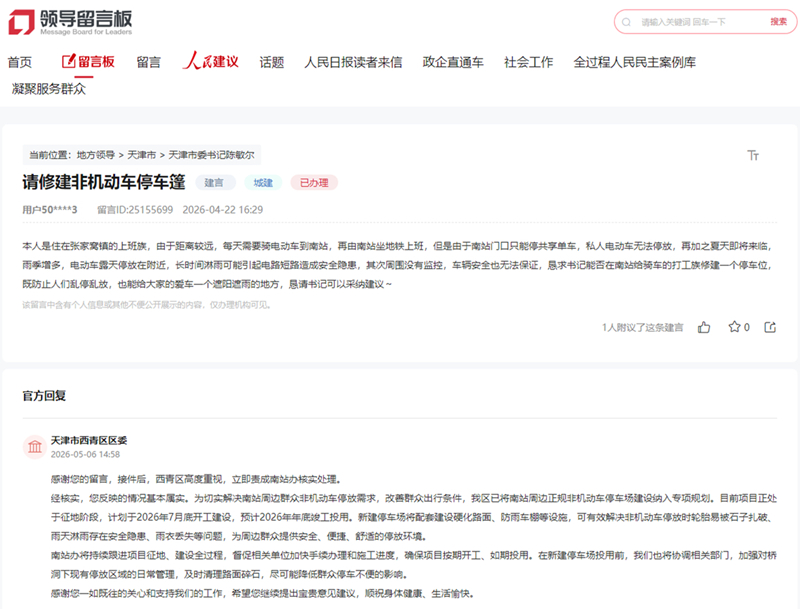Navigate to 社会工作
Screen dimensions: 800x609
click(529, 62)
